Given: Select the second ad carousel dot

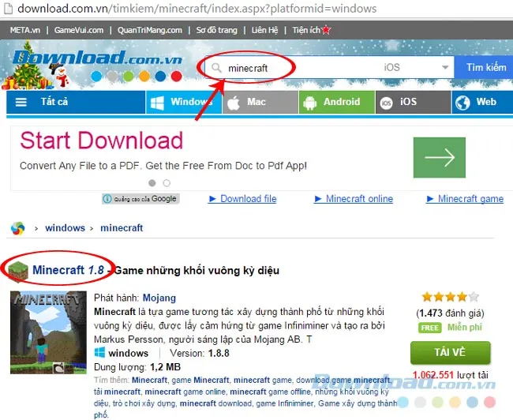Looking at the screenshot, I should pos(167,183).
